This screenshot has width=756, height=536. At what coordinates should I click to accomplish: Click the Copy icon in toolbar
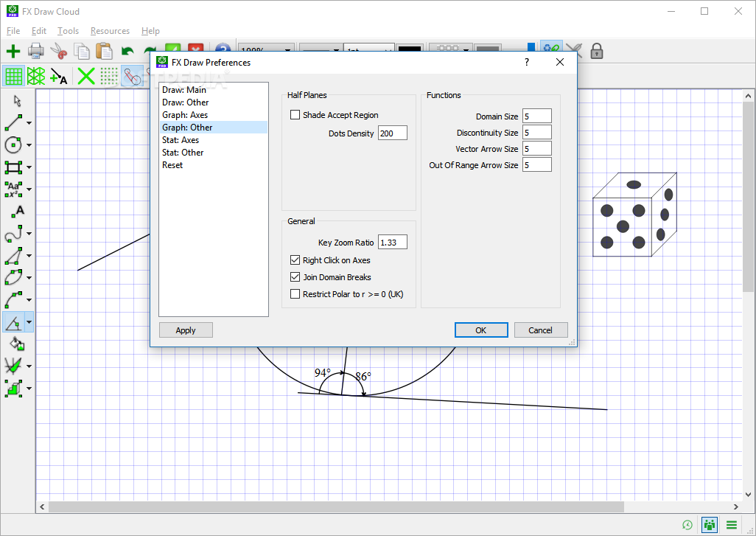82,51
